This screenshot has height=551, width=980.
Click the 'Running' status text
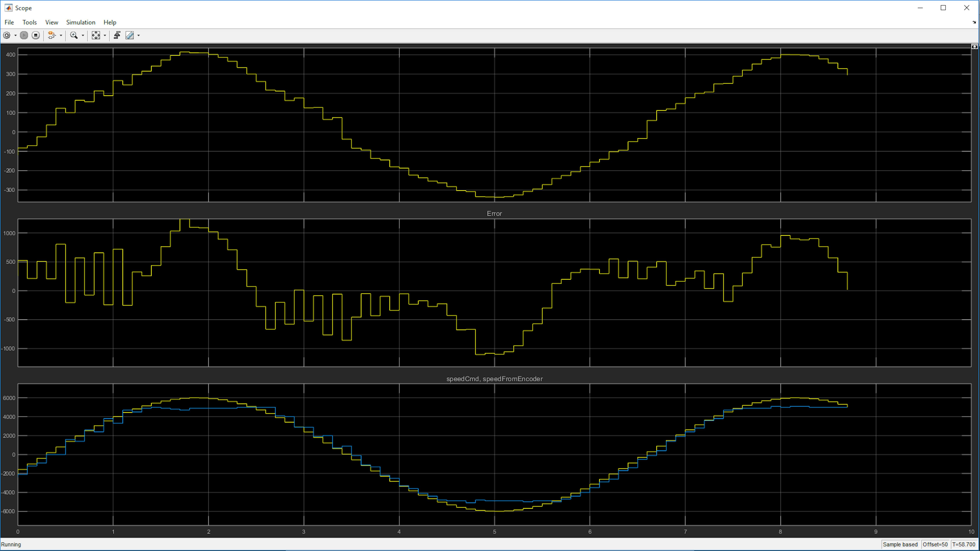[x=11, y=544]
